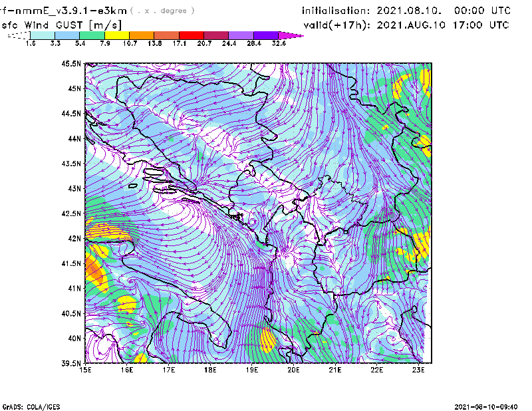Screen dimensions: 532x411
Task: Click the '43N' latitude label
Action: tap(74, 188)
